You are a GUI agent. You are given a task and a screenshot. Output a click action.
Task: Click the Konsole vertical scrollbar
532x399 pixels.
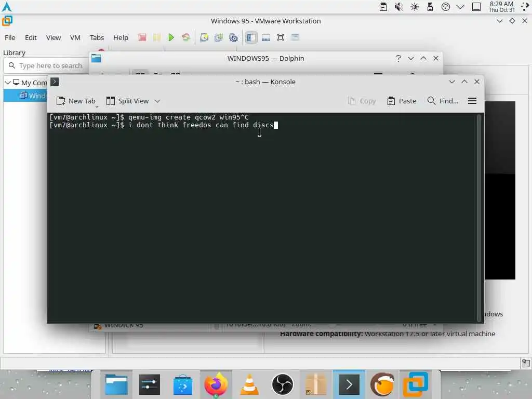tap(479, 218)
